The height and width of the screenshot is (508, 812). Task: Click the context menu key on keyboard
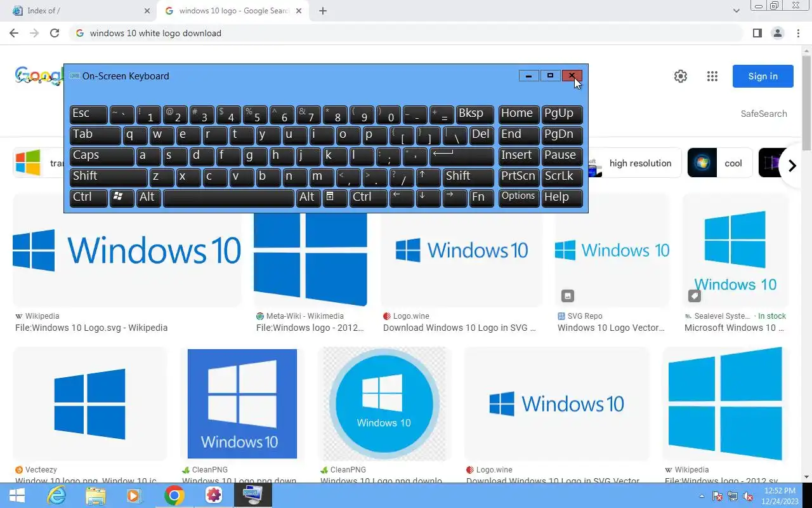click(335, 197)
